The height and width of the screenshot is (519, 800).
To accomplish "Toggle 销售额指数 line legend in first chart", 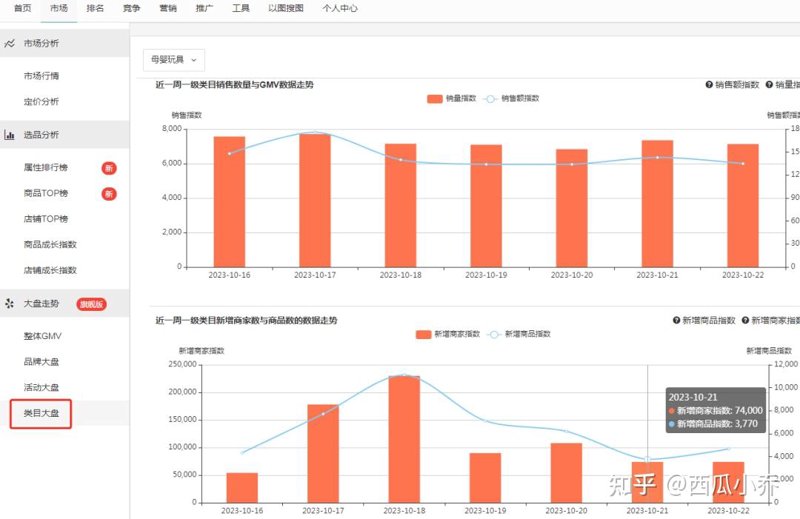I will (511, 98).
